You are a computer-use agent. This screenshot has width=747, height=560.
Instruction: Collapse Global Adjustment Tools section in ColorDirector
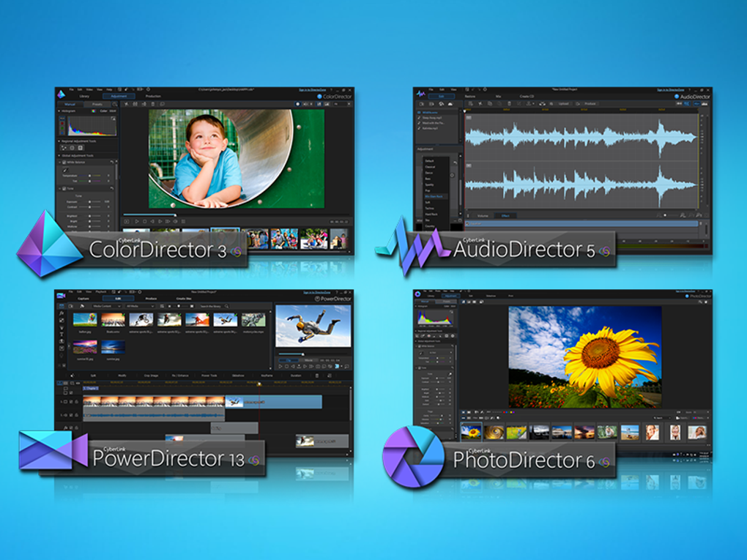click(59, 155)
